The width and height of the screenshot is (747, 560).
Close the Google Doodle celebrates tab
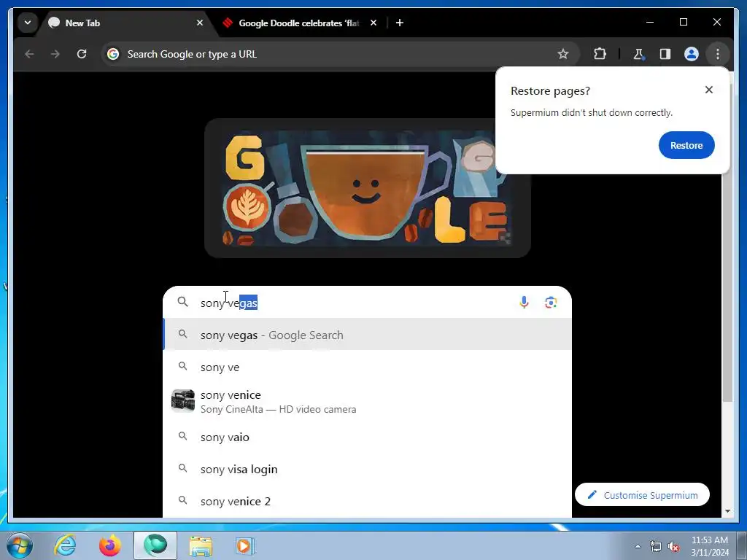pyautogui.click(x=373, y=23)
